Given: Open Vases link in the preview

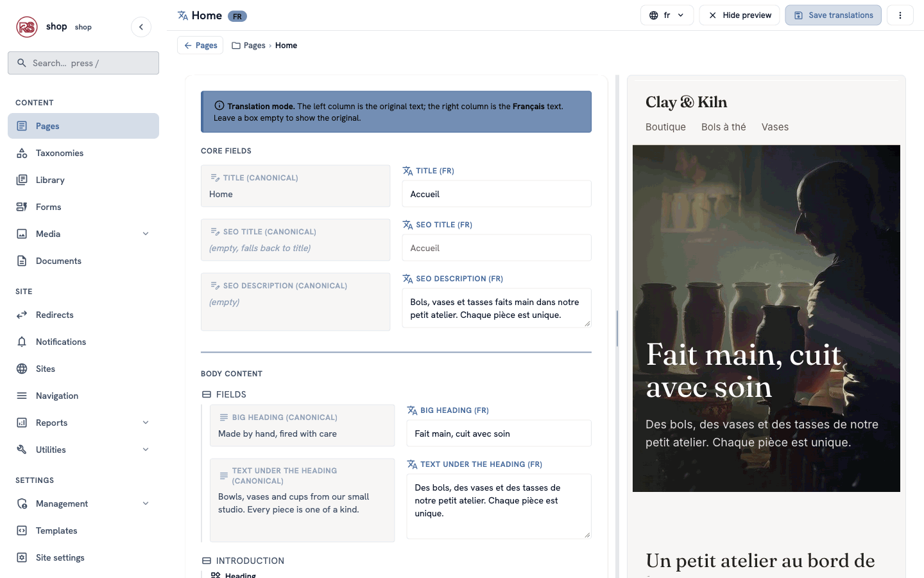Looking at the screenshot, I should tap(775, 127).
